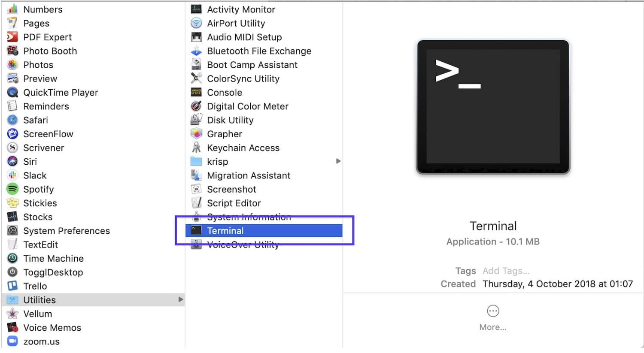Image resolution: width=644 pixels, height=353 pixels.
Task: Expand the krisp folder
Action: [338, 161]
